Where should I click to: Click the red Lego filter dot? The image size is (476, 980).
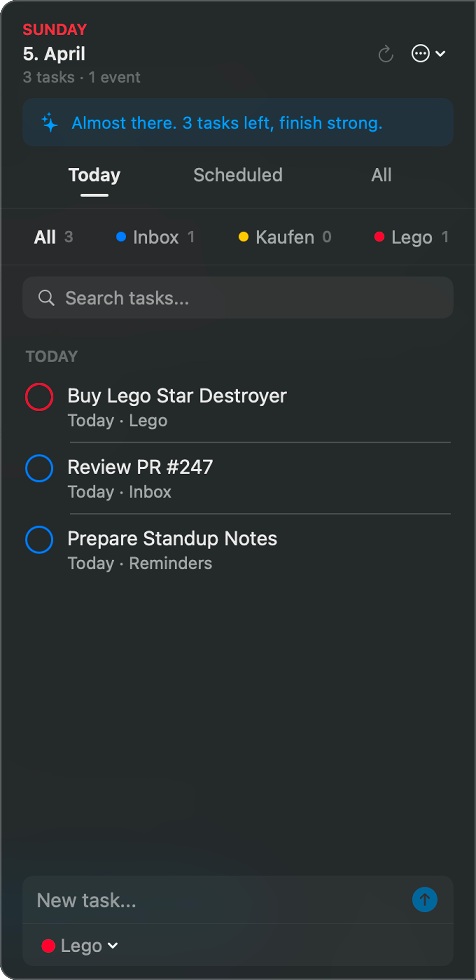(379, 237)
